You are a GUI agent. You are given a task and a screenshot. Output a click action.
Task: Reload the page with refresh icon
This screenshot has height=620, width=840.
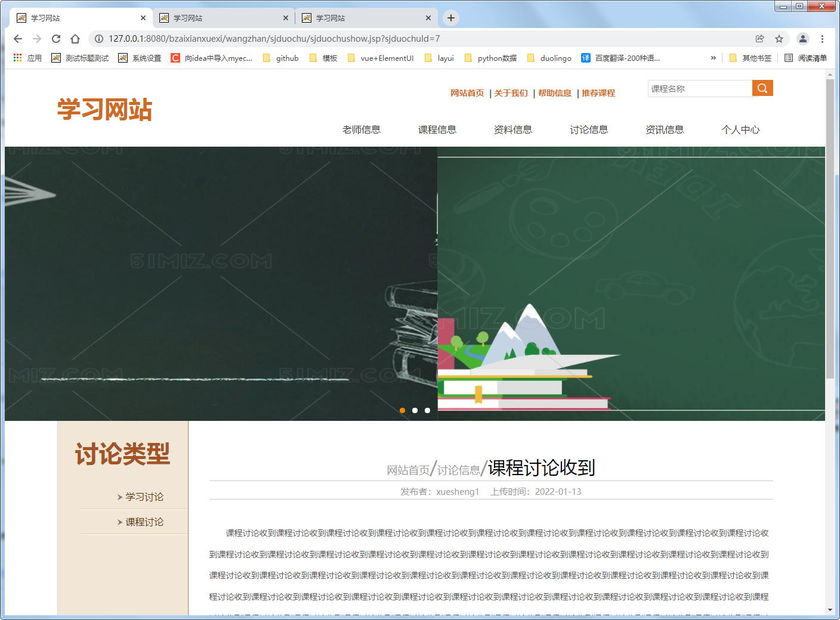tap(56, 39)
